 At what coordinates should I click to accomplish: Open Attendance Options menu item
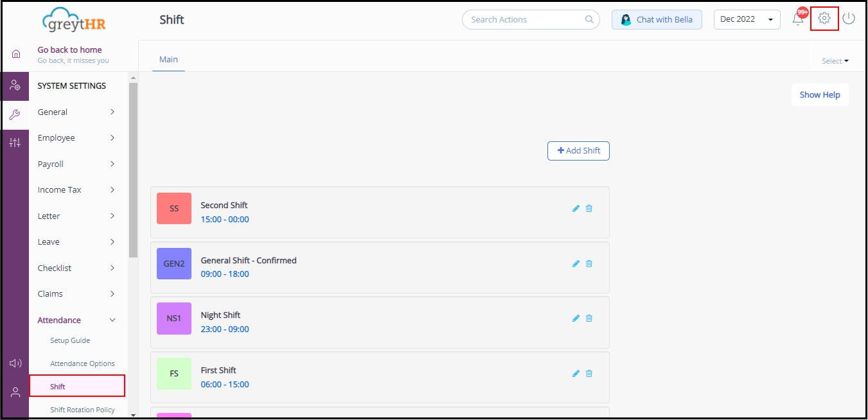click(x=82, y=363)
